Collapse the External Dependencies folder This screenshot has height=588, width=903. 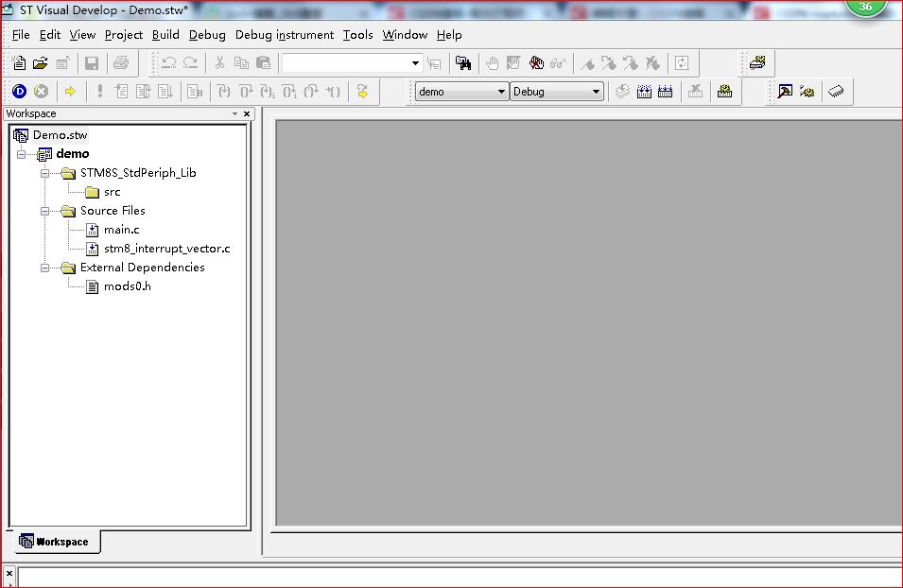tap(44, 268)
